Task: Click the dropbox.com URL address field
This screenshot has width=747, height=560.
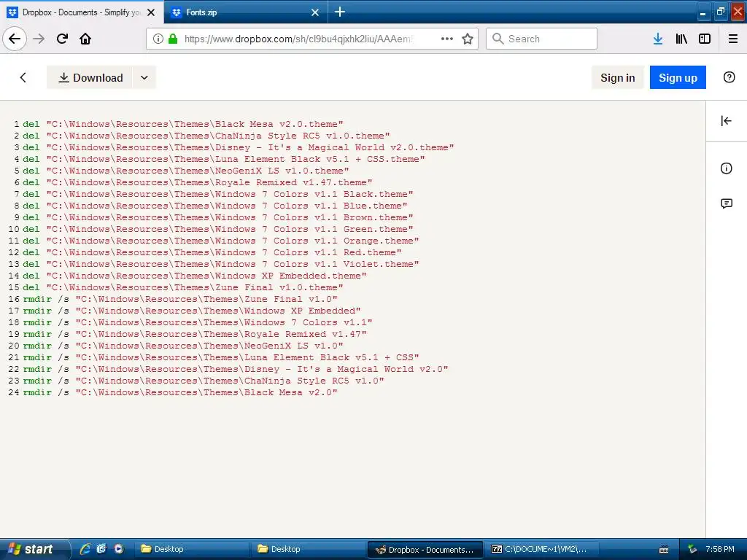Action: [298, 39]
